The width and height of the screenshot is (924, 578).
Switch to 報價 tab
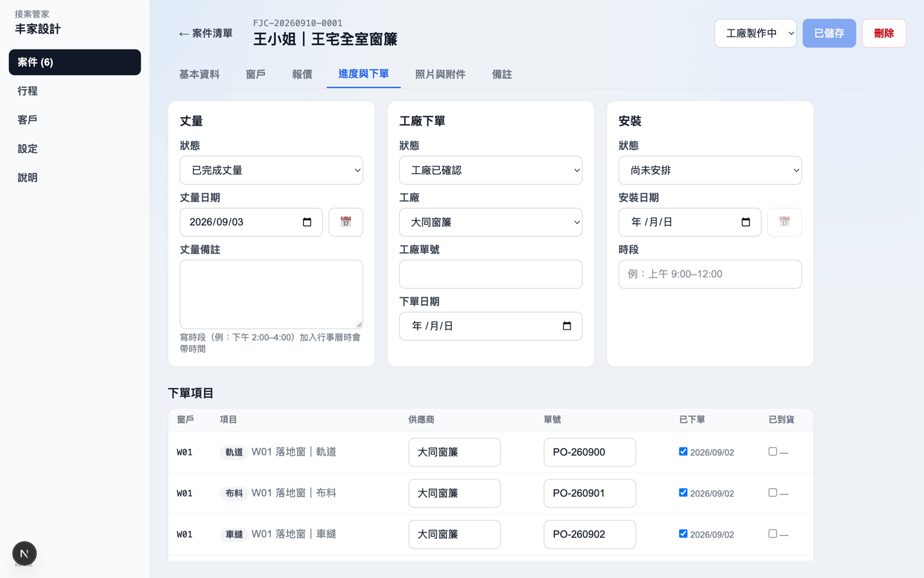tap(302, 74)
